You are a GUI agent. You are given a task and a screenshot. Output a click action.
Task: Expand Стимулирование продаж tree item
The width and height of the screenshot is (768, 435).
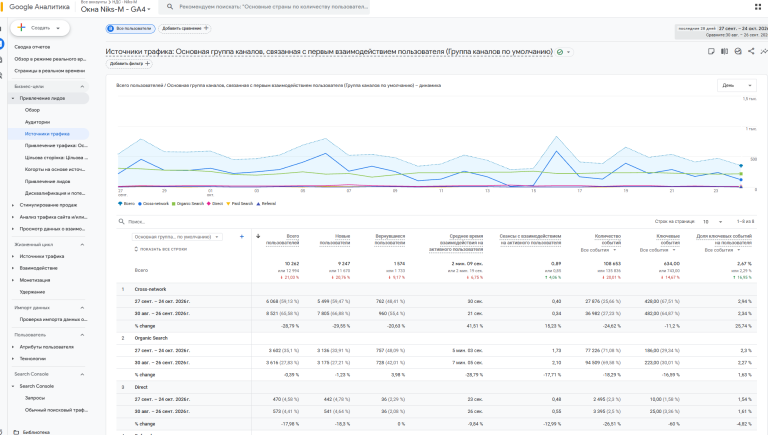click(x=13, y=205)
